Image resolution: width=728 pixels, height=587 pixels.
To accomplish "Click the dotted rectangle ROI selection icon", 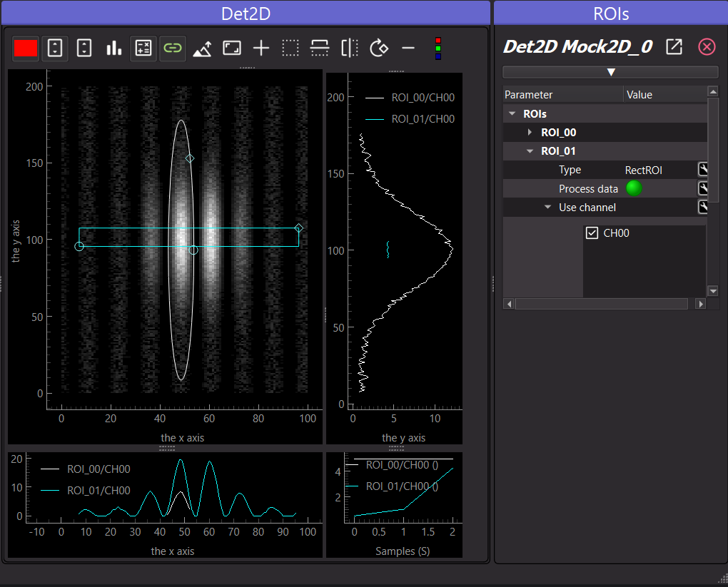I will (290, 49).
